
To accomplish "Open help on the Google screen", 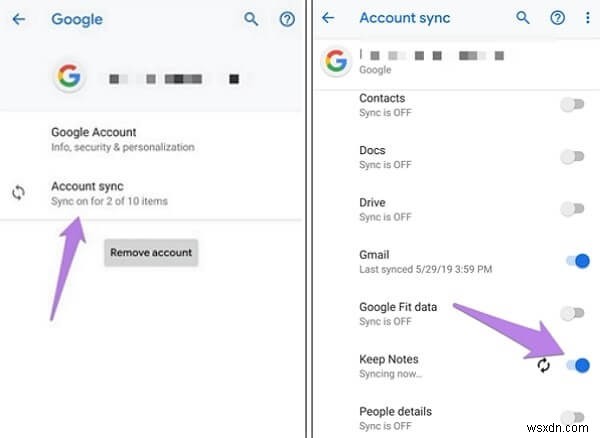I will [x=287, y=19].
